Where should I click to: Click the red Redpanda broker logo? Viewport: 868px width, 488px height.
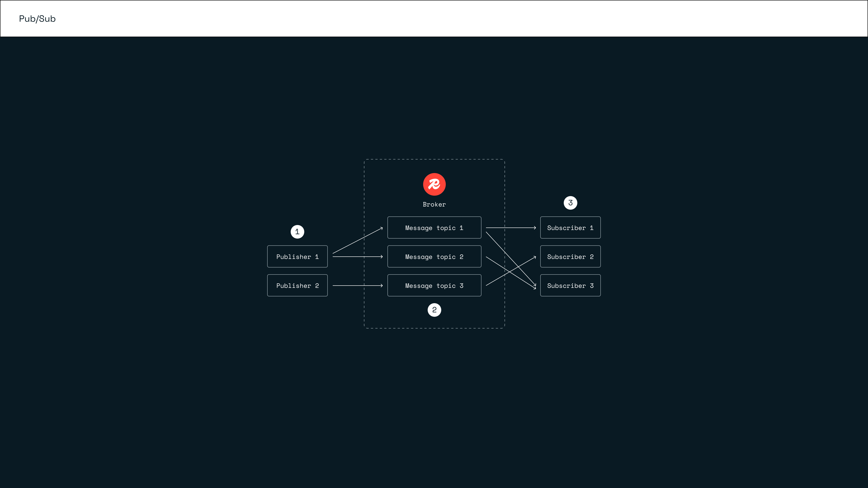pyautogui.click(x=434, y=184)
